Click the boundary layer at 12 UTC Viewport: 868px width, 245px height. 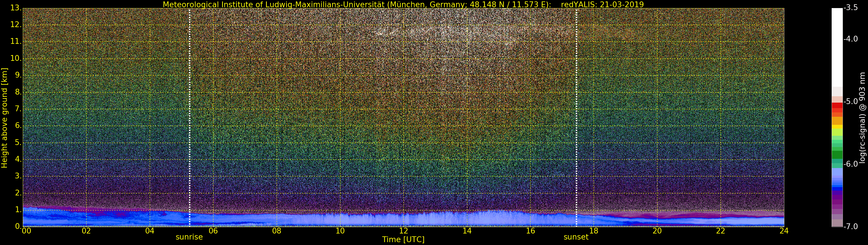403,219
